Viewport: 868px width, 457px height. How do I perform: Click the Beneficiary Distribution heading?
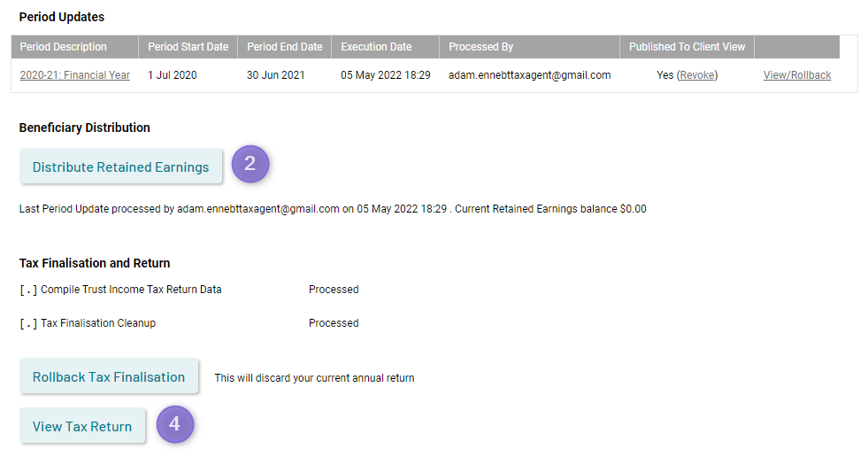(x=85, y=128)
